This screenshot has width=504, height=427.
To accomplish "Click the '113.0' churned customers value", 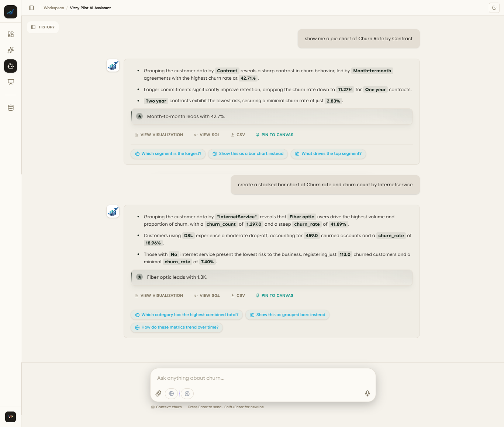I will pos(345,254).
